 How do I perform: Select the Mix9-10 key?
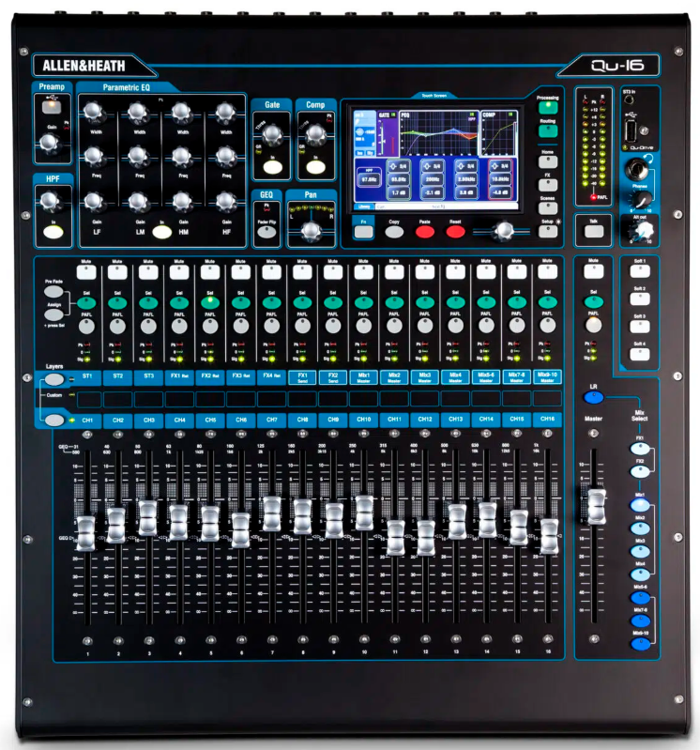click(x=640, y=644)
